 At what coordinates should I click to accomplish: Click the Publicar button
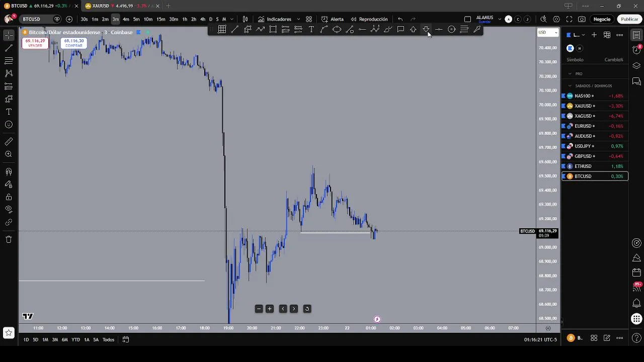[x=629, y=19]
